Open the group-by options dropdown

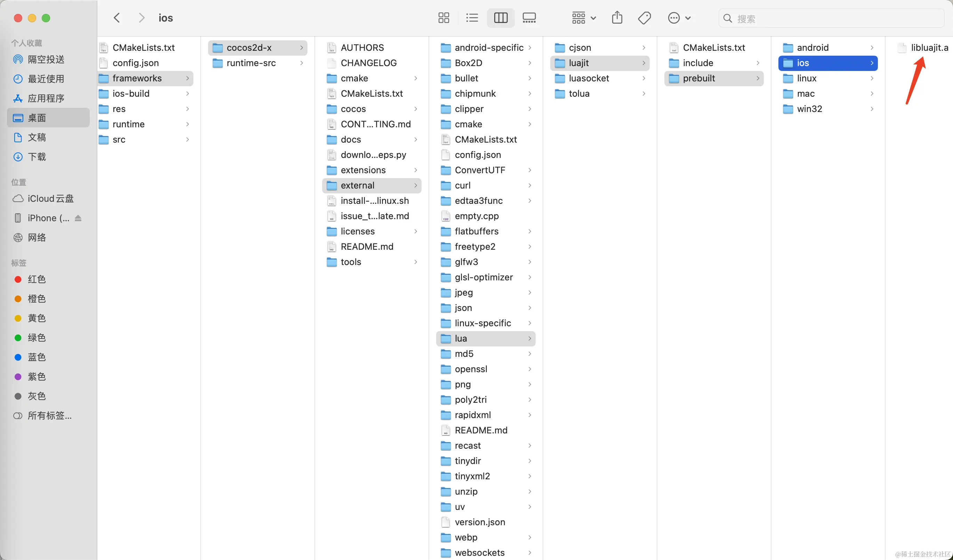(584, 18)
